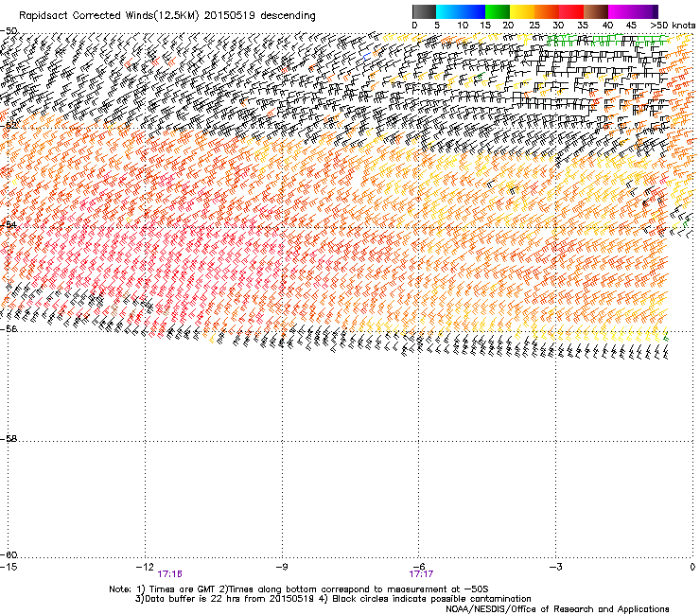Click the orange 25-30 knots legend swatch

[x=547, y=11]
